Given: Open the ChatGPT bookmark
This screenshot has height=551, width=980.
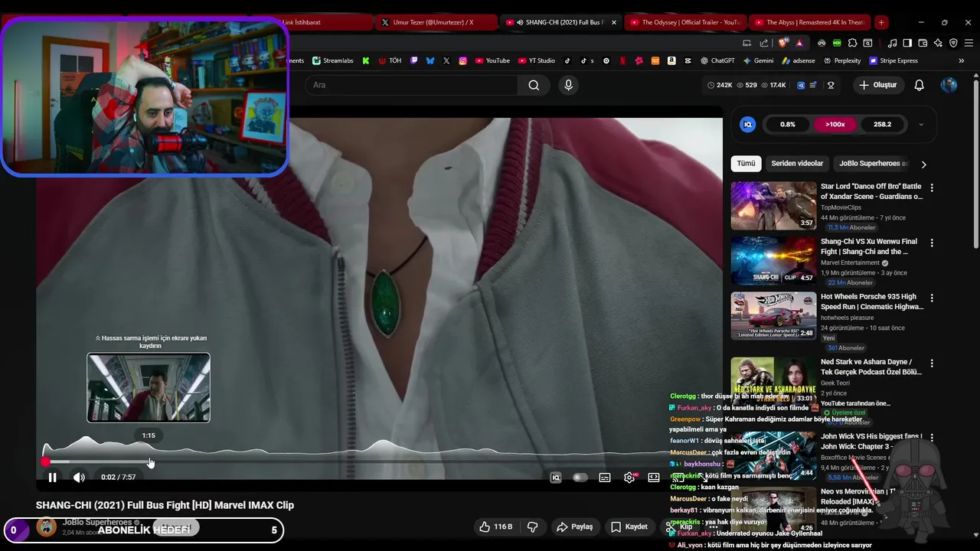Looking at the screenshot, I should click(717, 60).
